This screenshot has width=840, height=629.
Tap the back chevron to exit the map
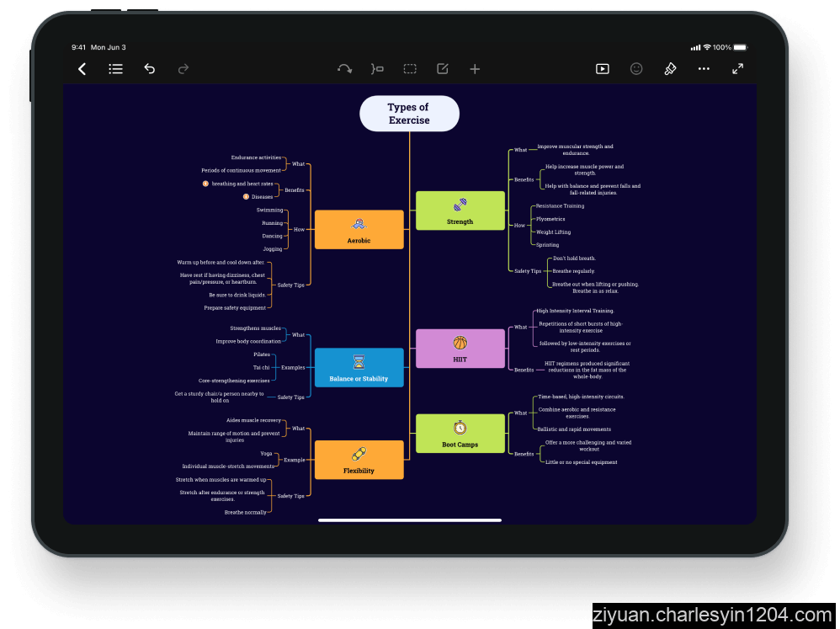(82, 69)
